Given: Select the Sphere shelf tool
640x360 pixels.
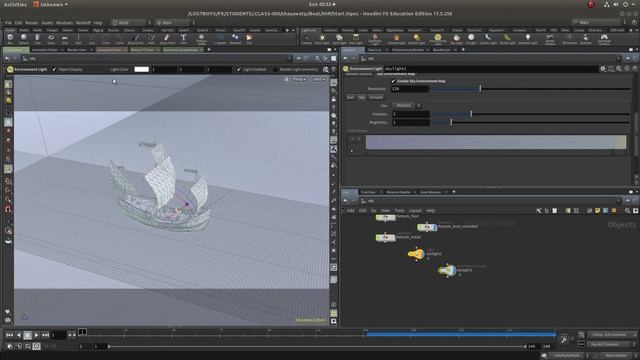Looking at the screenshot, I should pos(24,39).
